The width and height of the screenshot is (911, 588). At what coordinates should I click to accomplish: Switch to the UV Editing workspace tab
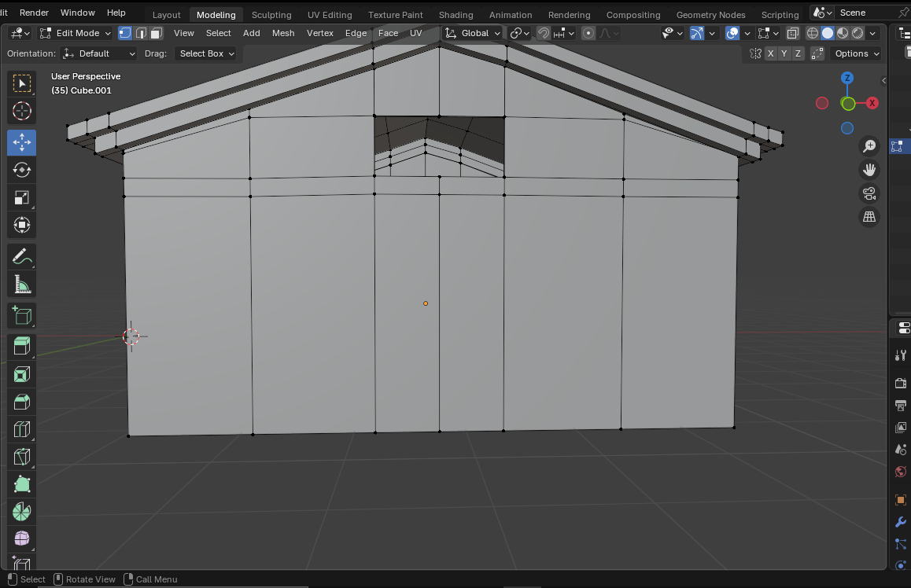tap(330, 14)
